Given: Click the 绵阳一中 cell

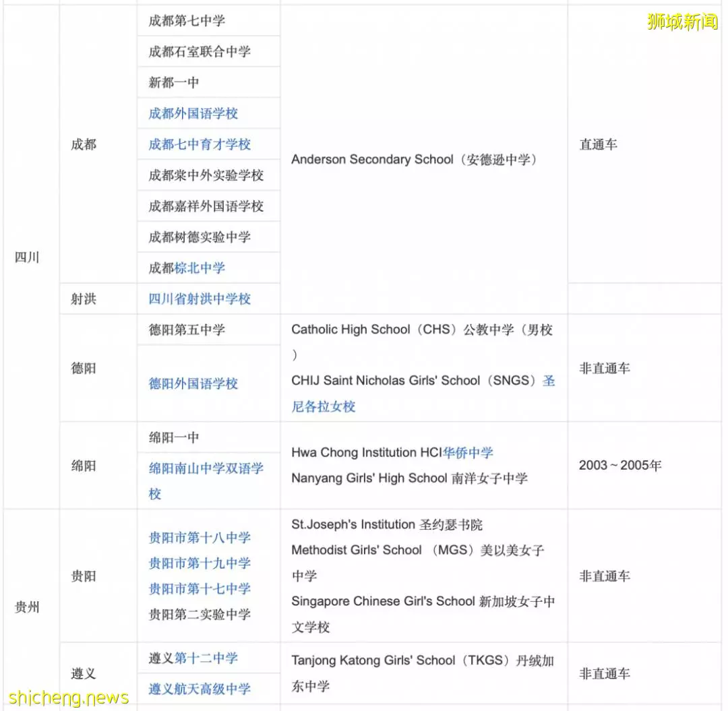Looking at the screenshot, I should pyautogui.click(x=208, y=437).
